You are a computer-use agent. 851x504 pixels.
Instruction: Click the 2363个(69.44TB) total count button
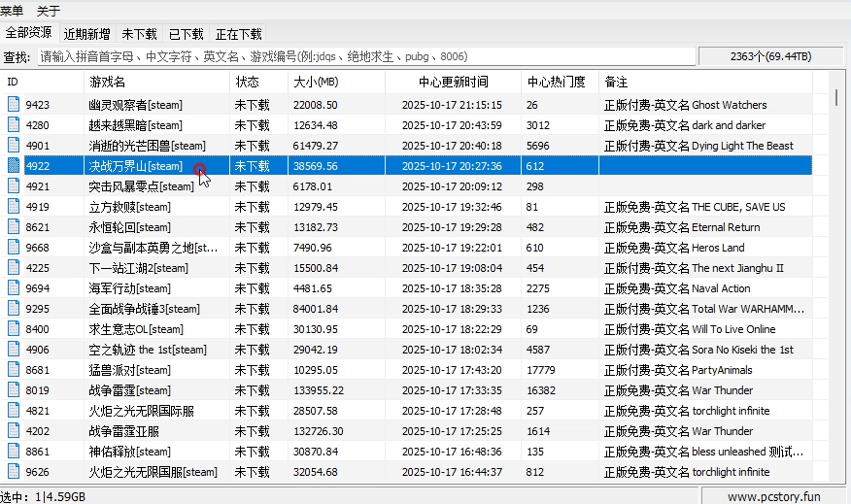[x=770, y=56]
